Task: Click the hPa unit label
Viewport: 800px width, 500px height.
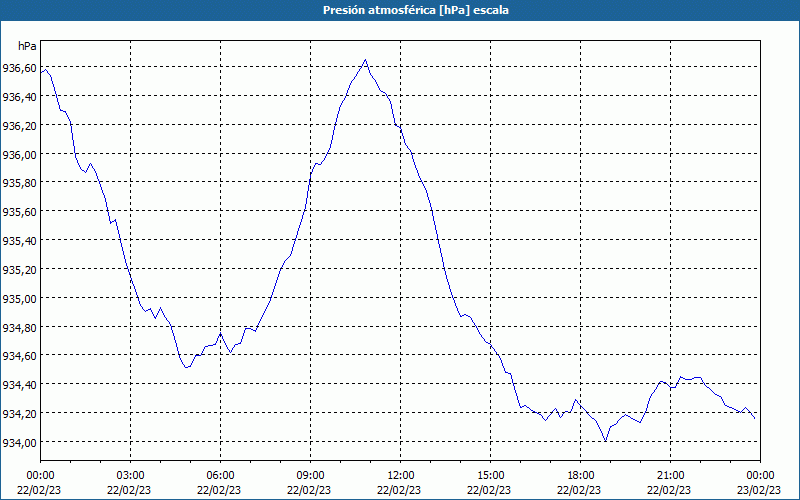Action: 27,46
